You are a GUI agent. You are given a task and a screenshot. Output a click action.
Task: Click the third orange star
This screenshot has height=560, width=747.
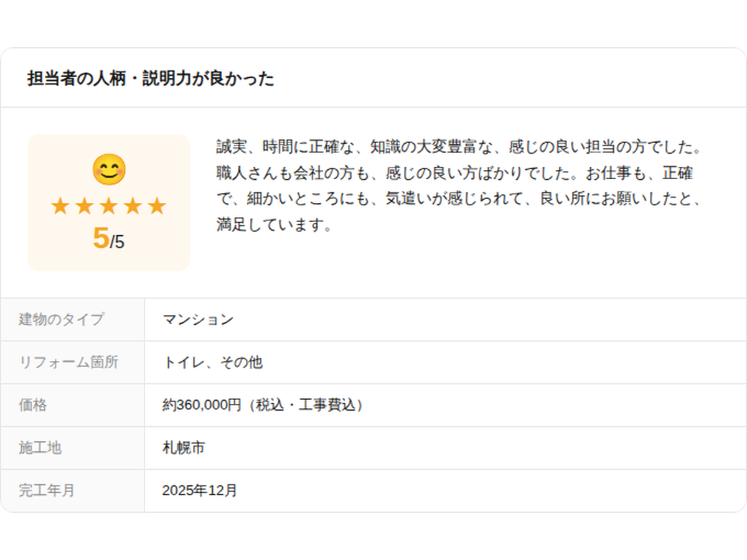(108, 206)
